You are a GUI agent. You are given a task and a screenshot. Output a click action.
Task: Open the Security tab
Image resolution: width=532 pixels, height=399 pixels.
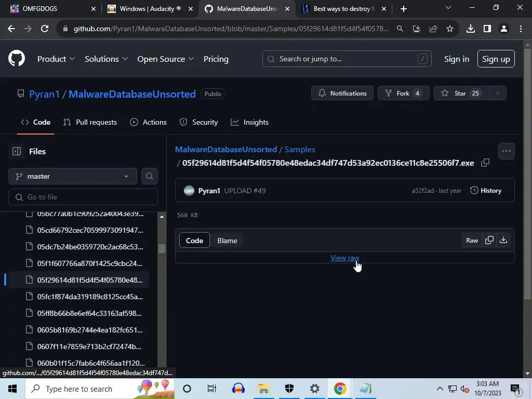click(198, 122)
